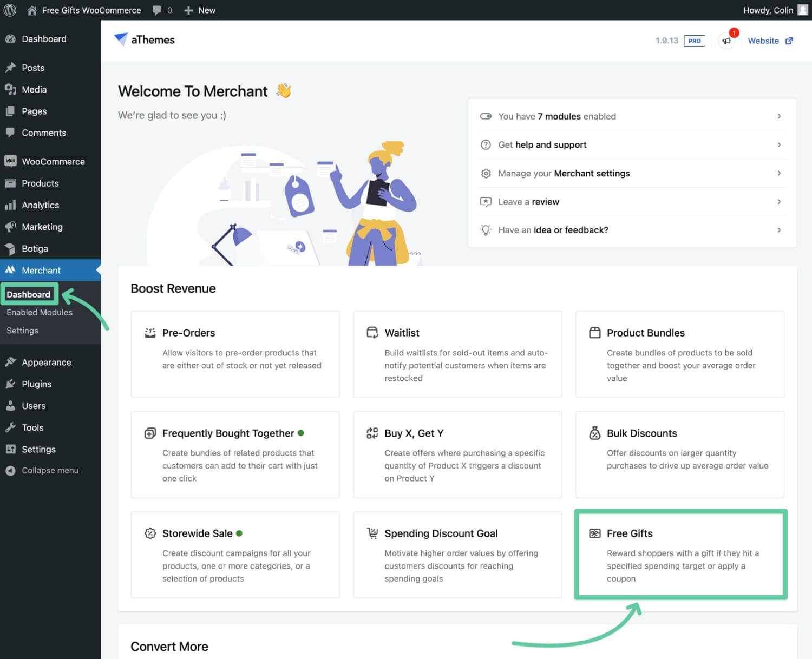The image size is (812, 659).
Task: Expand the 'idea or feedback' chevron
Action: (779, 230)
